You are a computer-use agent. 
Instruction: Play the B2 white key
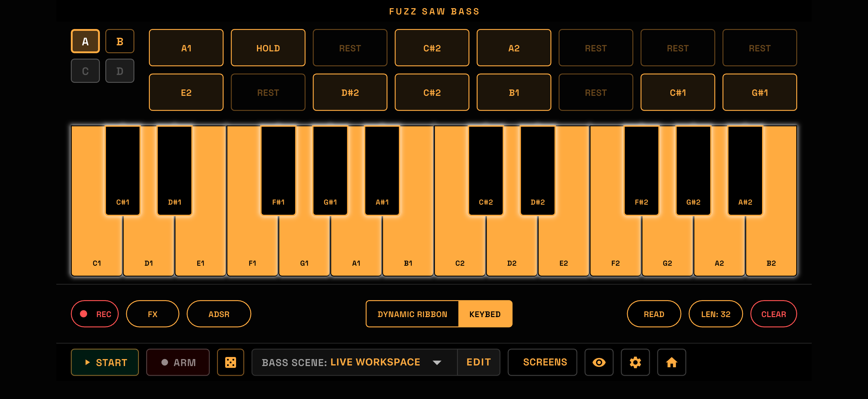pos(771,245)
